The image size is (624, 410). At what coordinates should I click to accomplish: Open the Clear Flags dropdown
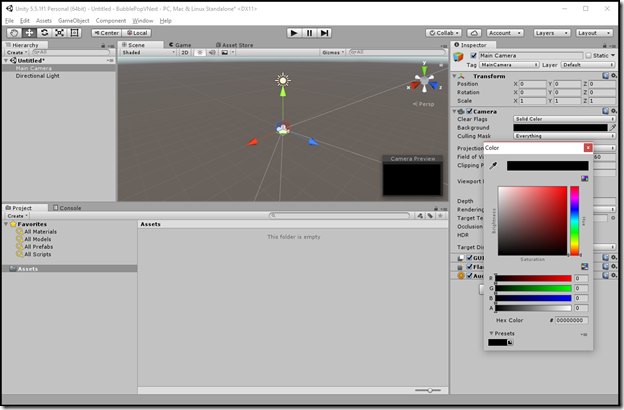tap(564, 119)
